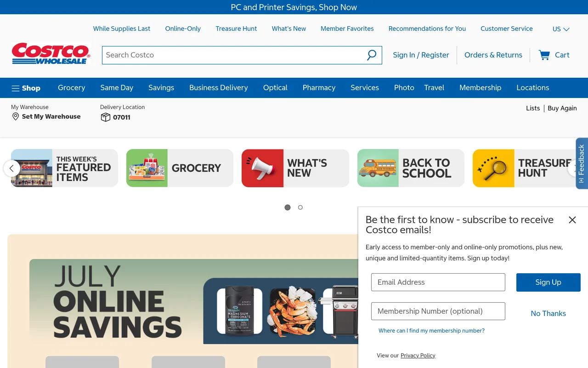Open Lists link
This screenshot has height=368, width=588.
pyautogui.click(x=533, y=108)
